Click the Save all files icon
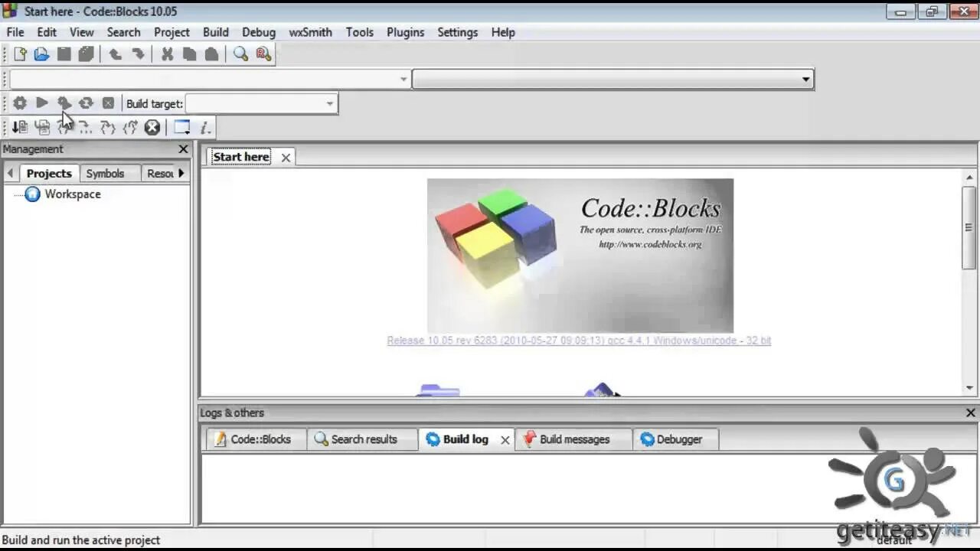This screenshot has height=551, width=980. tap(86, 54)
